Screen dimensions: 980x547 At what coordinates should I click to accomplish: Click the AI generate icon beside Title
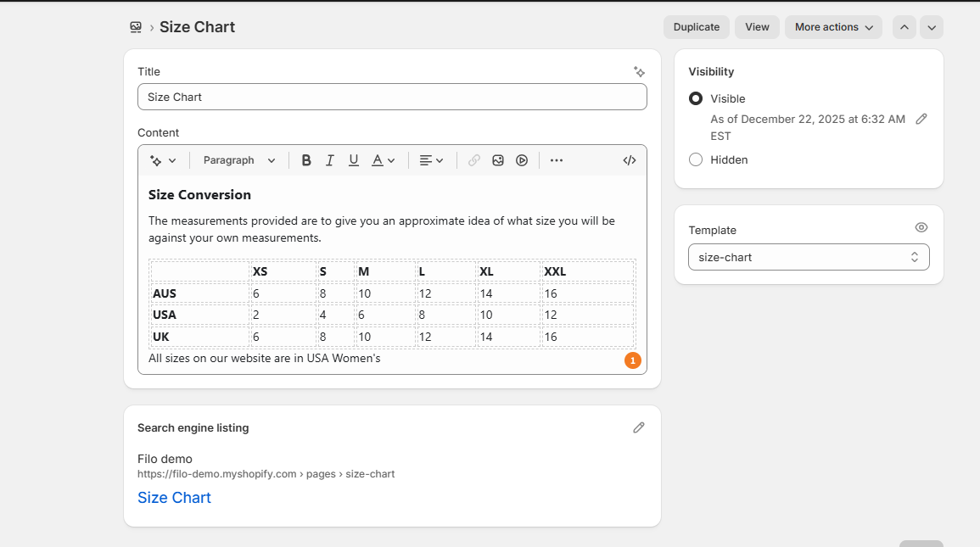pyautogui.click(x=639, y=72)
